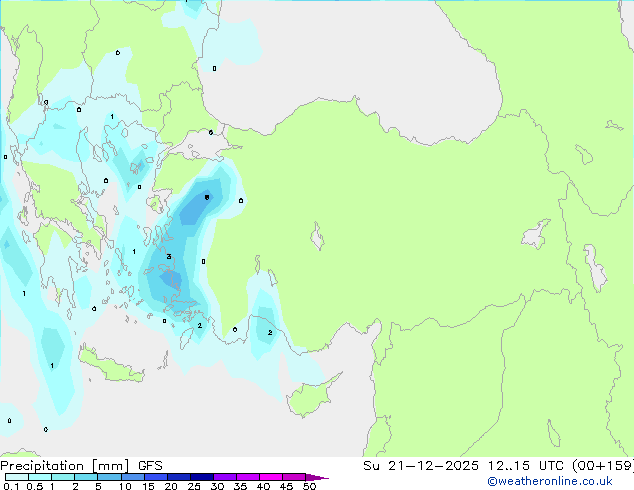Click the "Precipitation [mm]" title text
The image size is (634, 490).
tap(65, 466)
